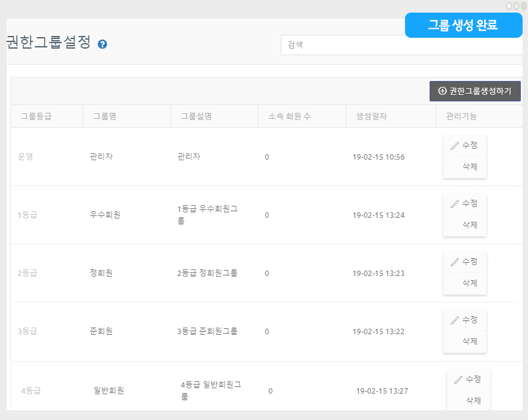Click the pencil icon for 준회원 group
This screenshot has height=420, width=528.
click(455, 320)
